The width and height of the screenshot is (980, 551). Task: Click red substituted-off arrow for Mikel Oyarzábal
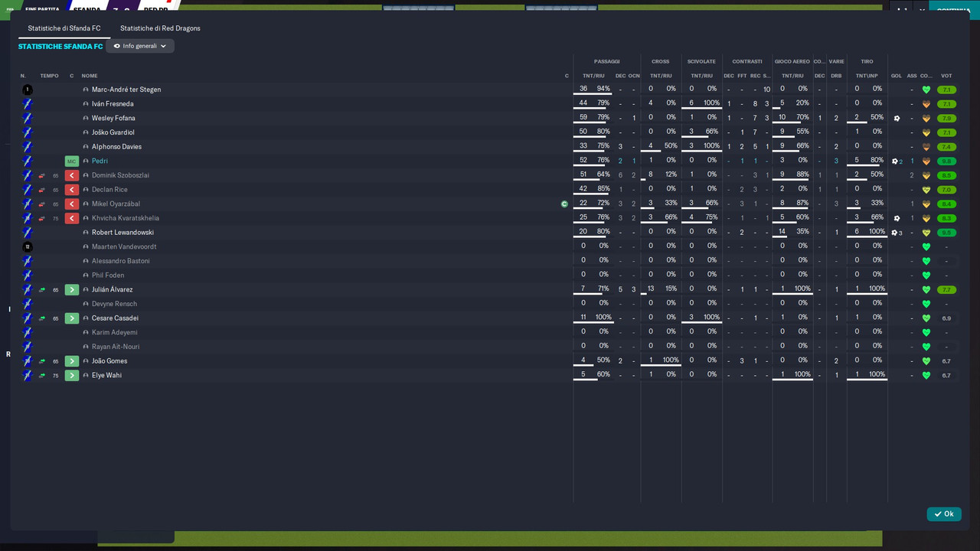(72, 204)
